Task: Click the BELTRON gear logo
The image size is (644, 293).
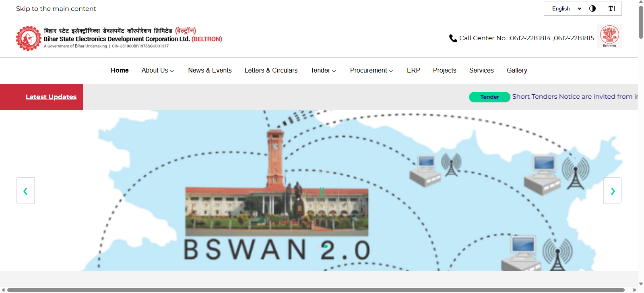Action: click(x=29, y=38)
